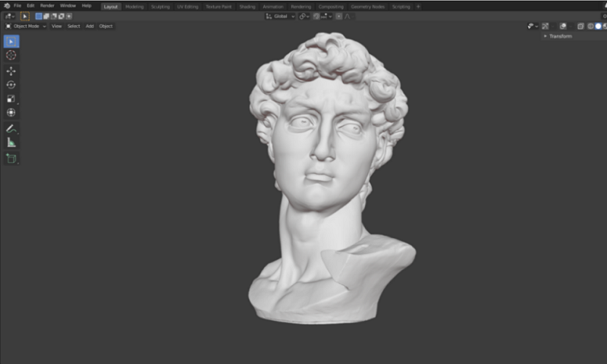Open the viewport Object menu
Screen dimensions: 607x364
pyautogui.click(x=105, y=27)
